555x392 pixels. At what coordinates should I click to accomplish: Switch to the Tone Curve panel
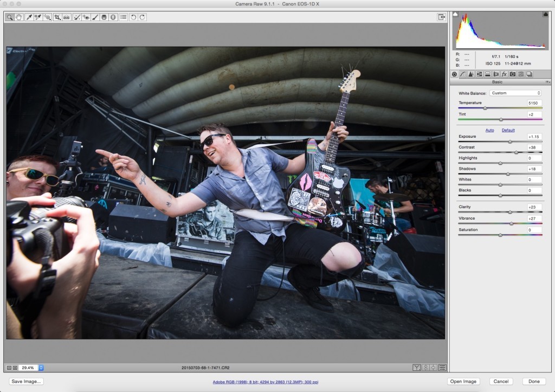[x=463, y=74]
